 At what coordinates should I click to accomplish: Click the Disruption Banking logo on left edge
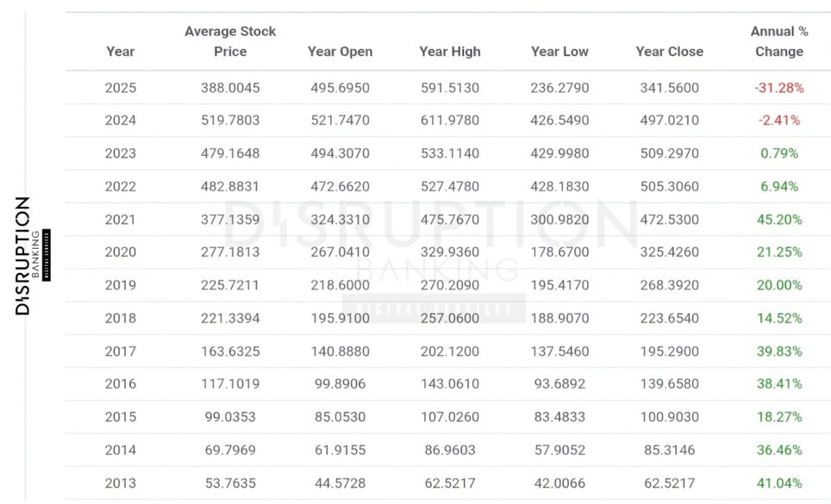pyautogui.click(x=23, y=256)
